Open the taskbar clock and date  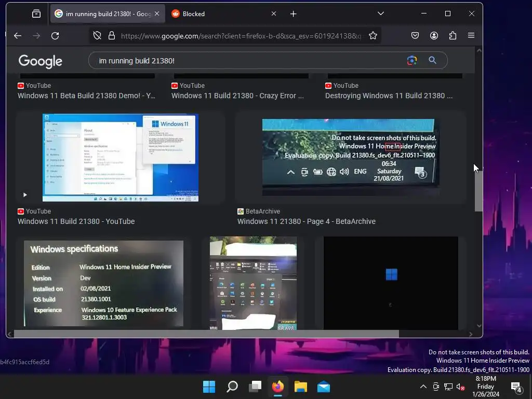pyautogui.click(x=486, y=387)
